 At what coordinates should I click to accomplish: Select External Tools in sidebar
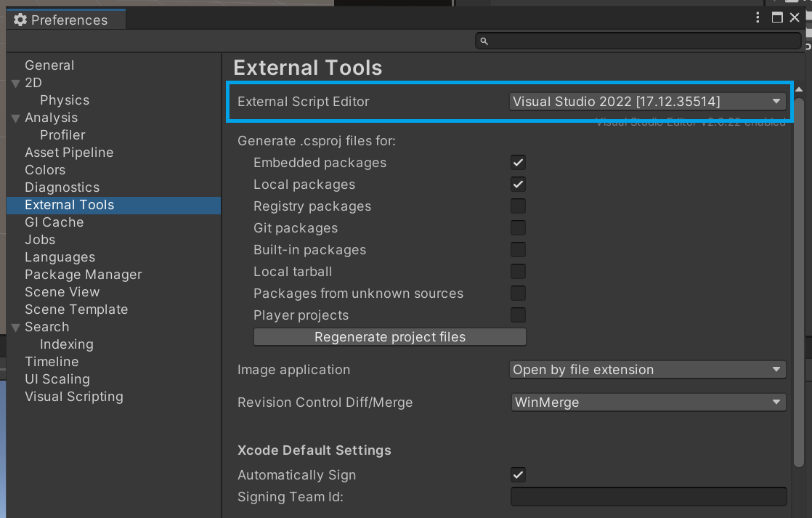113,205
